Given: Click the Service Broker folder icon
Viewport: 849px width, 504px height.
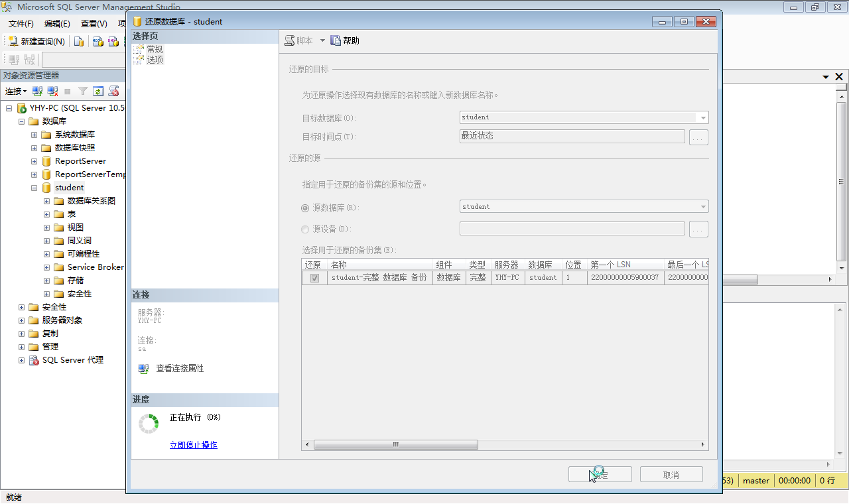Looking at the screenshot, I should pos(59,267).
